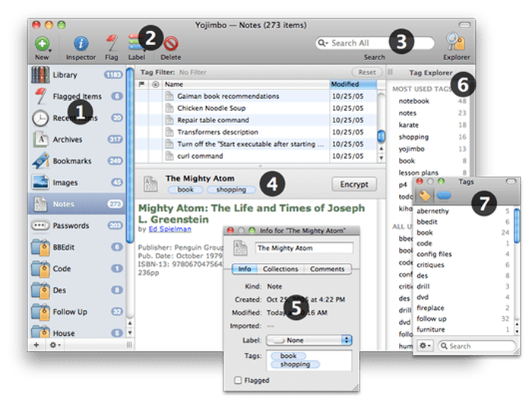The width and height of the screenshot is (532, 405).
Task: Open the House tag collection
Action: [77, 332]
